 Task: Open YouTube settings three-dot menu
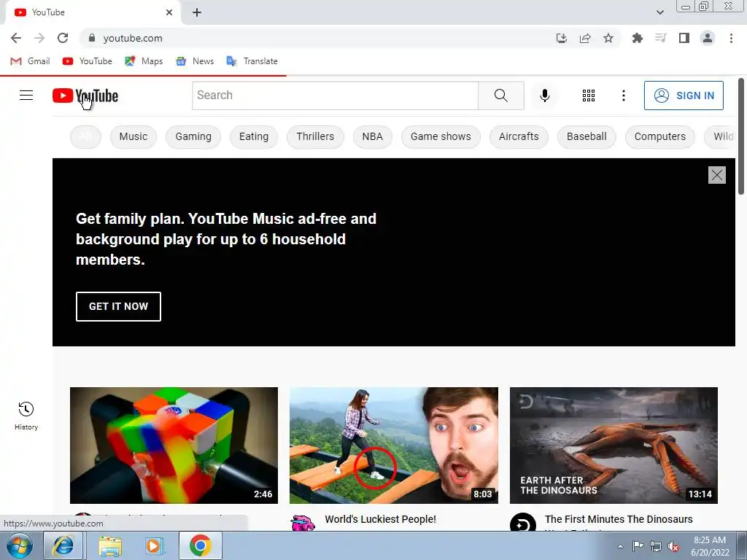coord(623,96)
